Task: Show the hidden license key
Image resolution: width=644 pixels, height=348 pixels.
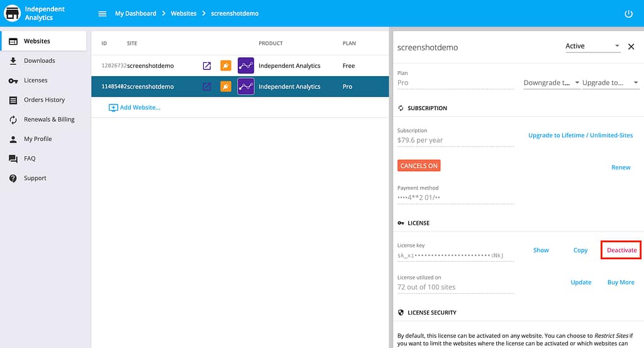Action: pos(541,250)
